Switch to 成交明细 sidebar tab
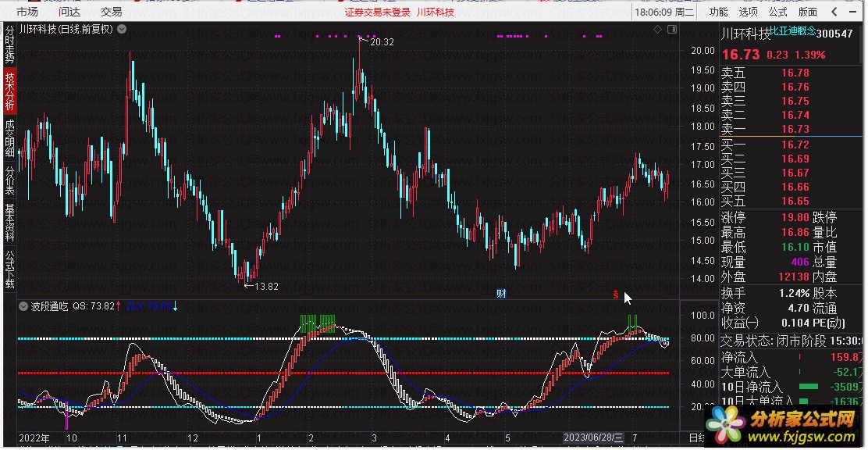 pyautogui.click(x=10, y=139)
